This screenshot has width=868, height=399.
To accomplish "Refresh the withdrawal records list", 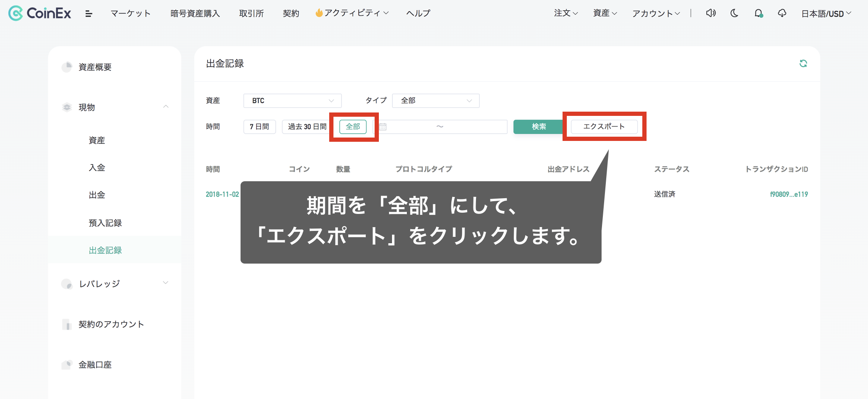I will (803, 63).
